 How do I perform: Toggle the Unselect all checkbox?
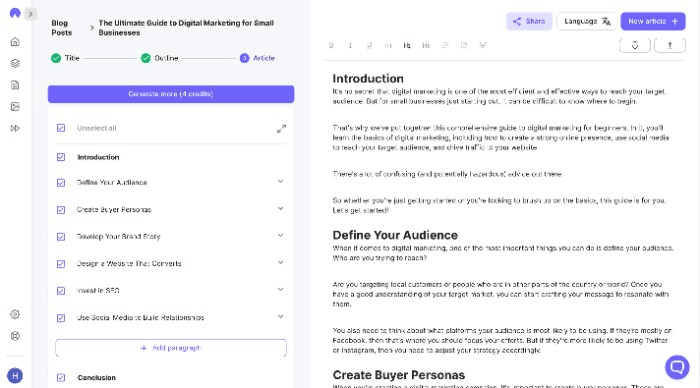click(x=61, y=128)
